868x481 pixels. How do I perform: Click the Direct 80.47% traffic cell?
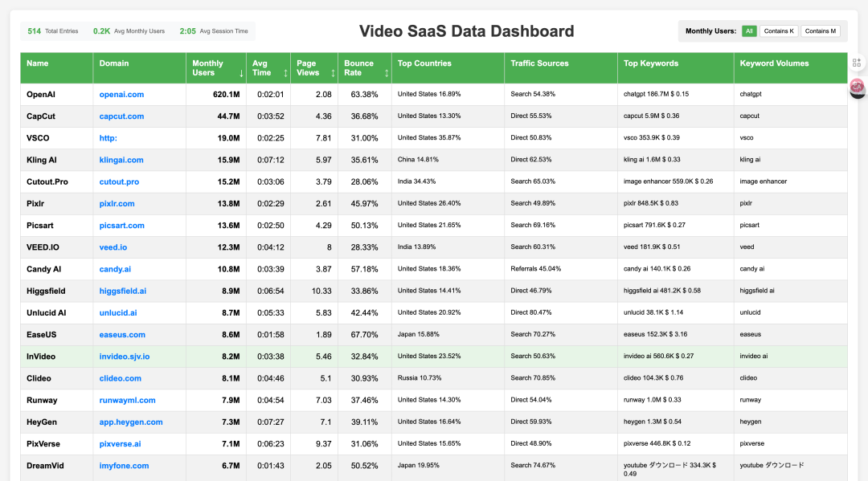click(561, 313)
